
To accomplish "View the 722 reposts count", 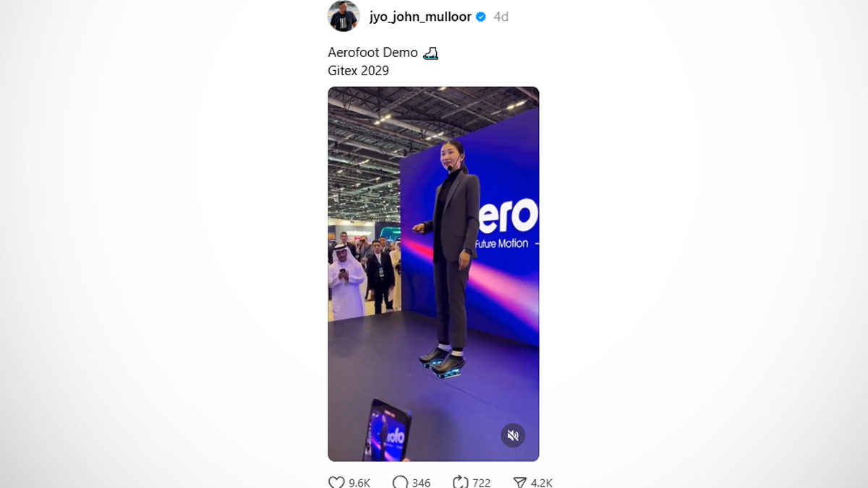I will pos(481,483).
